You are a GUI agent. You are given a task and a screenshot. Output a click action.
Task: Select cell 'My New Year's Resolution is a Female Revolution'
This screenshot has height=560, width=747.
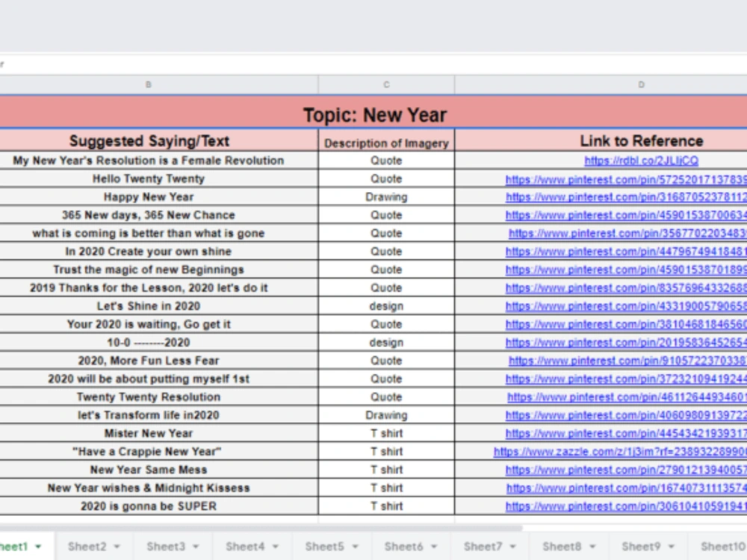point(158,161)
